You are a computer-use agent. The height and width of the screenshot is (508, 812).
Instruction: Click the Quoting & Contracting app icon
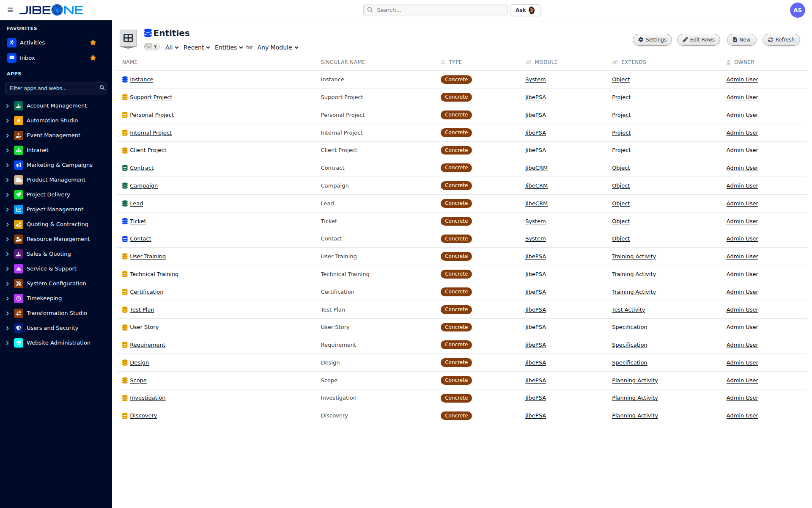pos(19,224)
